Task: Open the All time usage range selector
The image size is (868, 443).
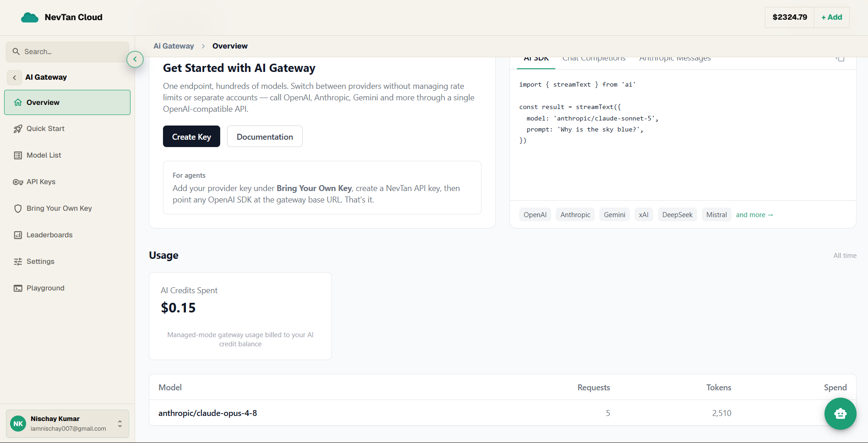Action: 845,256
